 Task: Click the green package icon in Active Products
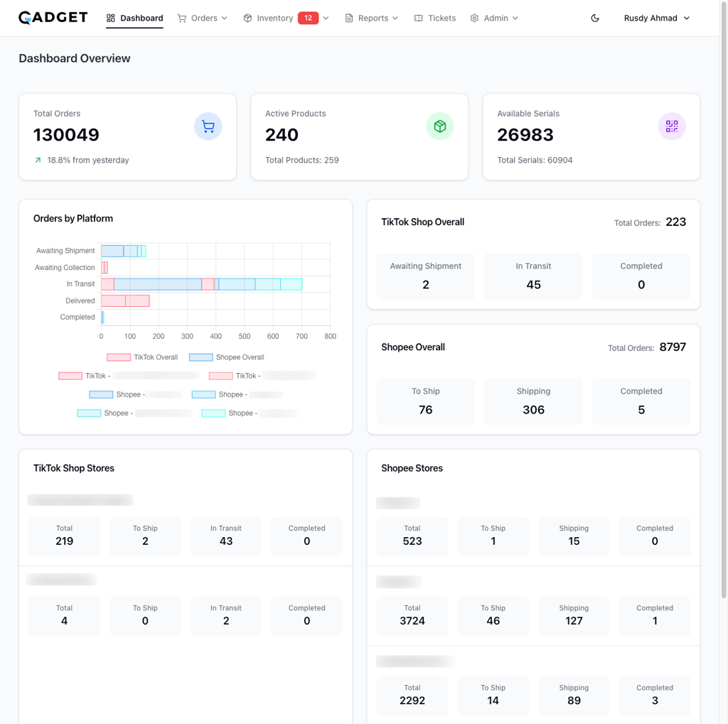coord(440,126)
